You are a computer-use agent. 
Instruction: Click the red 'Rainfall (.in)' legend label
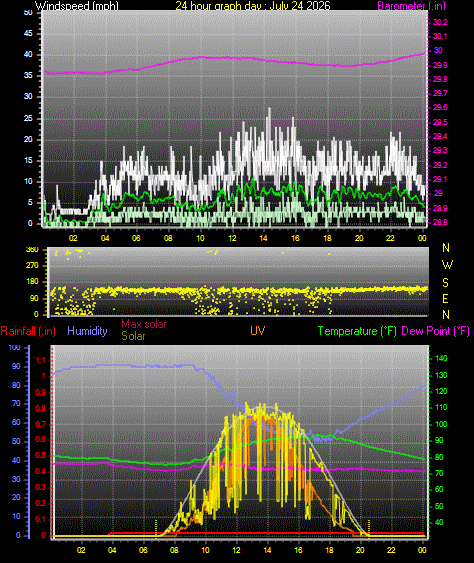28,331
